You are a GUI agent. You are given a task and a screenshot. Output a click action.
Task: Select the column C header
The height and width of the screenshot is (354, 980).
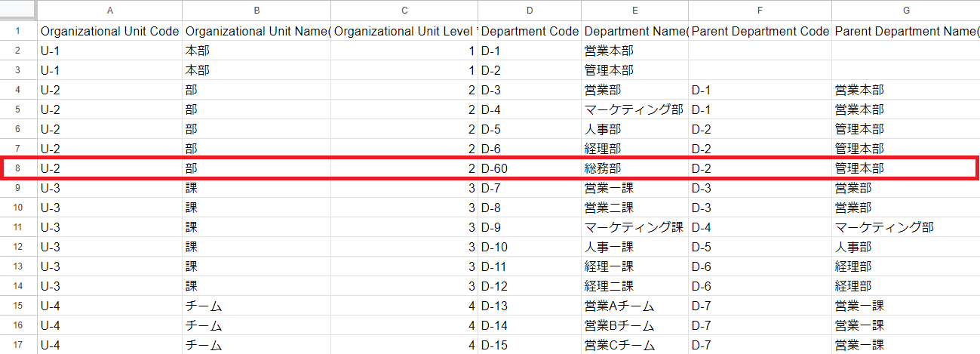pyautogui.click(x=404, y=10)
